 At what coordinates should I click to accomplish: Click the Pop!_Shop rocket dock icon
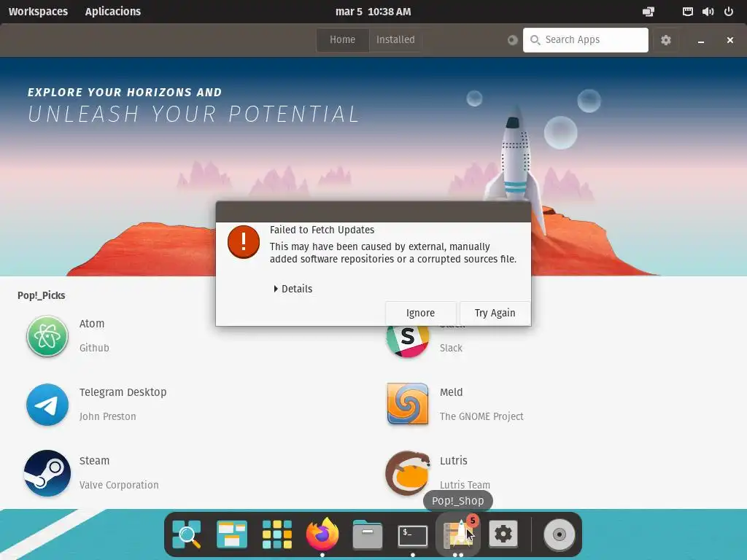pyautogui.click(x=458, y=534)
